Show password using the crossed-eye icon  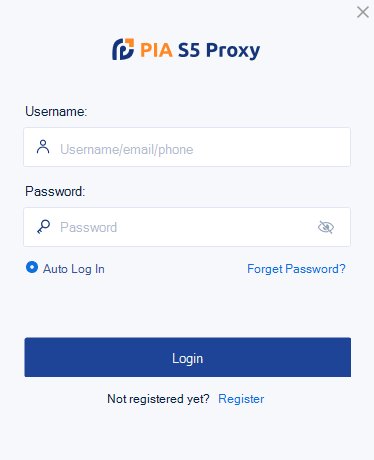pos(326,227)
